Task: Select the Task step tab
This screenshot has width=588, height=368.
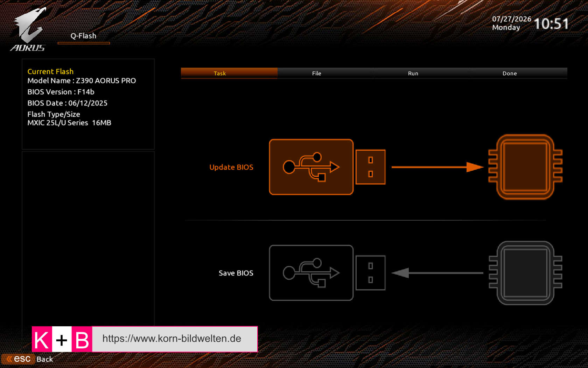Action: 229,73
